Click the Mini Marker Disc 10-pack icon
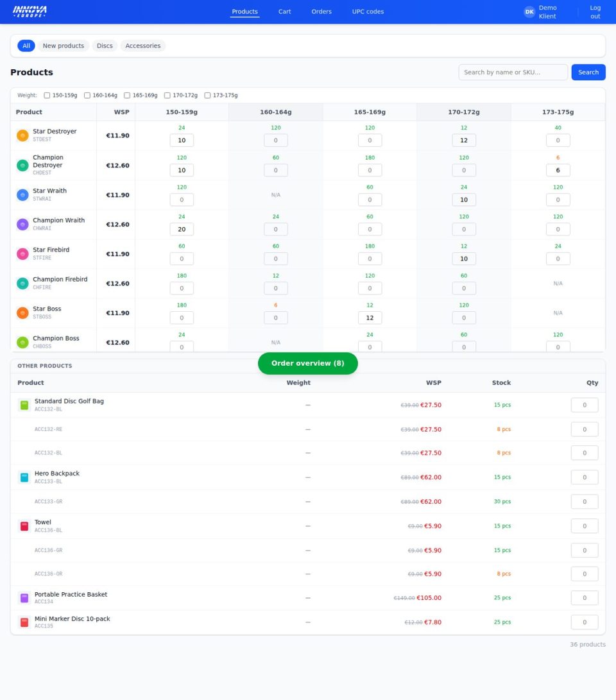Viewport: 616px width, 700px height. tap(24, 622)
